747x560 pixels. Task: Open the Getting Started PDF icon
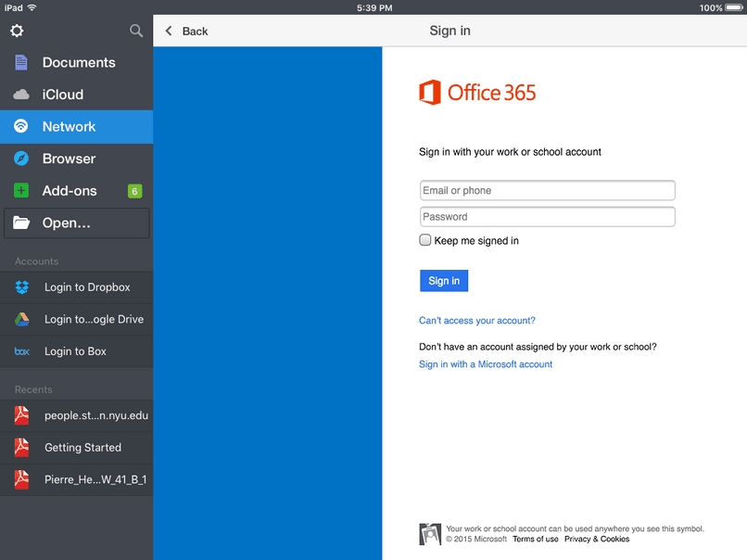pyautogui.click(x=21, y=447)
